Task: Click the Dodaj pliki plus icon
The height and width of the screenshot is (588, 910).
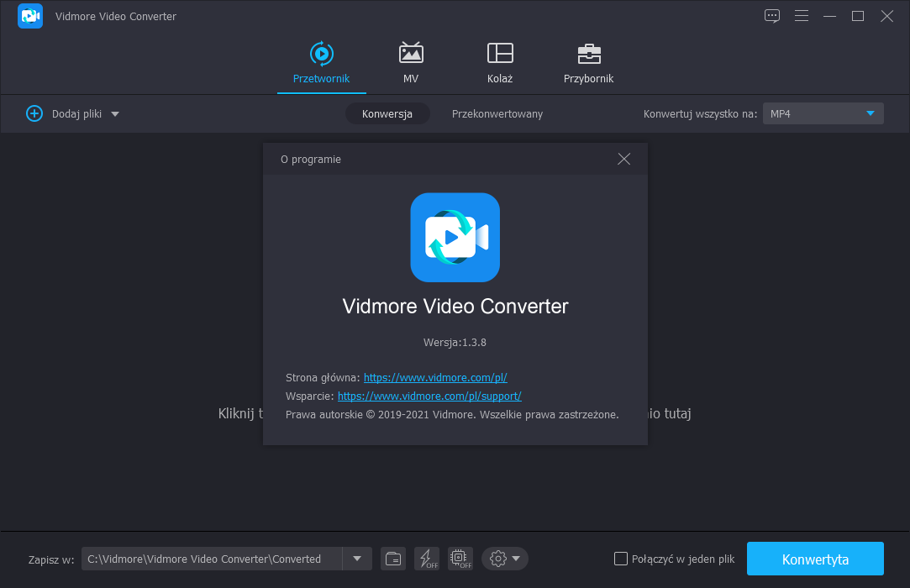Action: (x=34, y=113)
